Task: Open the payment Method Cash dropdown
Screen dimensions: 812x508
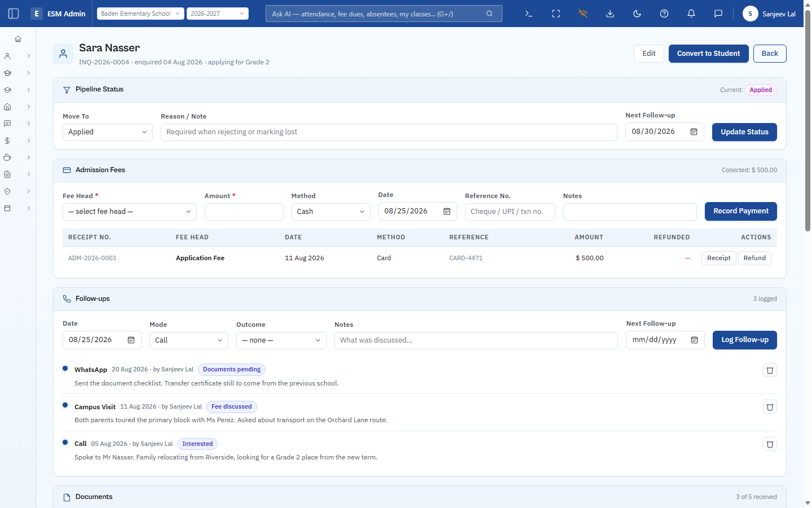Action: pos(331,212)
